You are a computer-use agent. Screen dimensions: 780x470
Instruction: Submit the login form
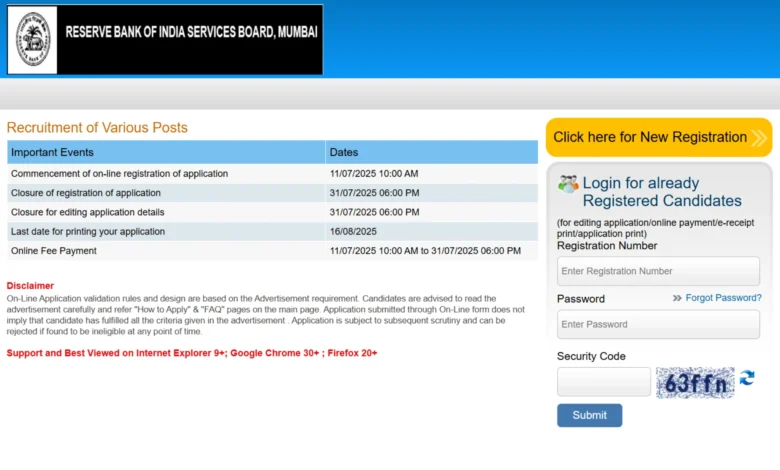589,415
